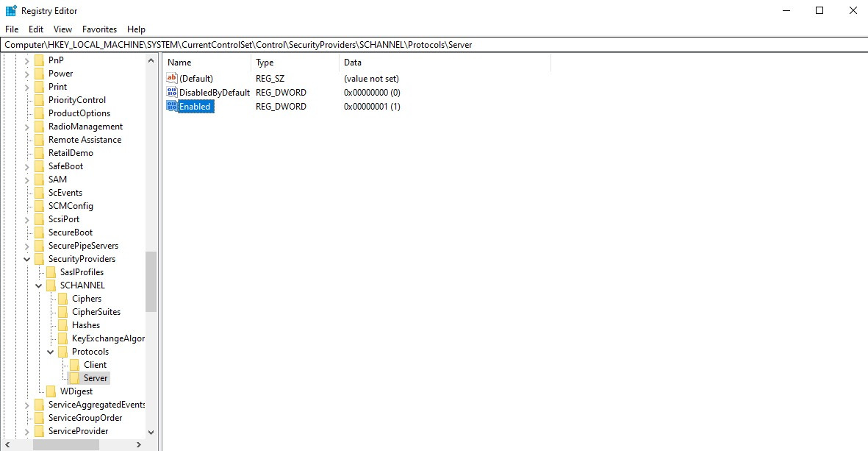868x451 pixels.
Task: Click the tree scroll down arrow
Action: (151, 432)
